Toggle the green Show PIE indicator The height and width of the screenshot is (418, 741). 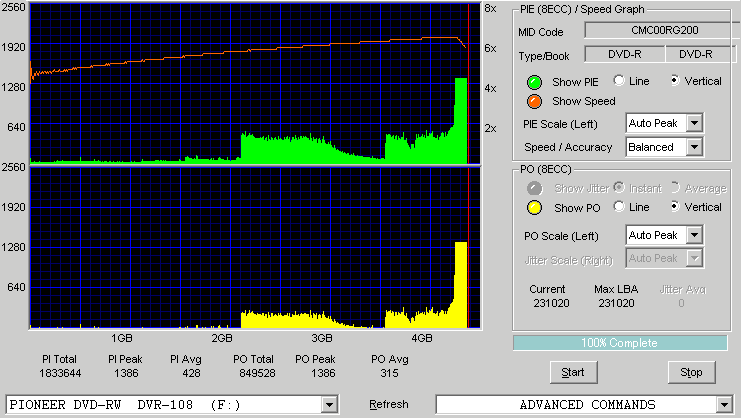(x=534, y=82)
